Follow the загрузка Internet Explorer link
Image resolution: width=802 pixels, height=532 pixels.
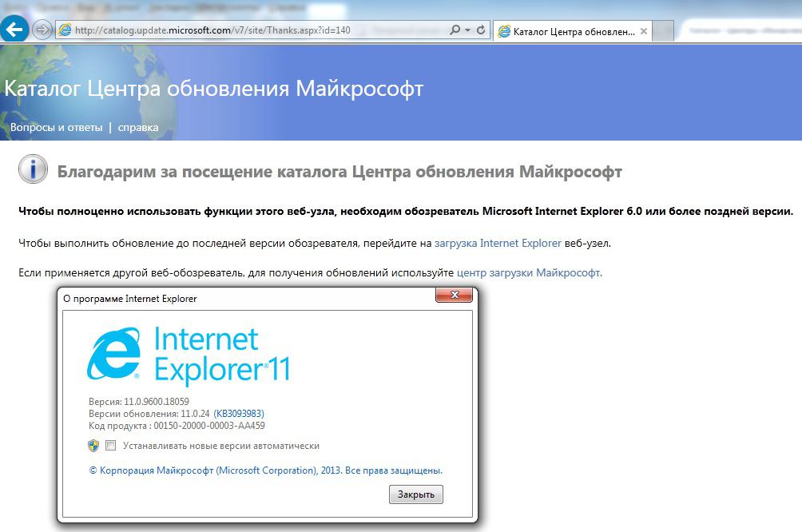[x=498, y=243]
